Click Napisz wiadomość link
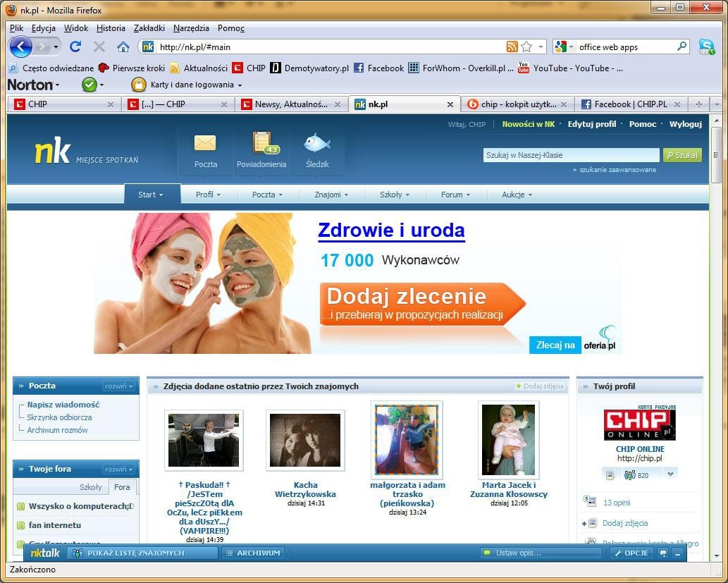 pyautogui.click(x=63, y=405)
